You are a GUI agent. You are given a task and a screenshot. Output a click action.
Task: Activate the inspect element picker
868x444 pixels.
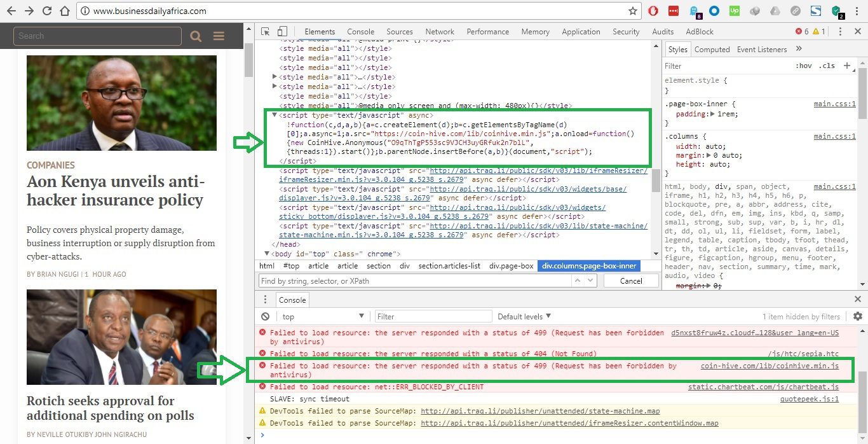[266, 31]
